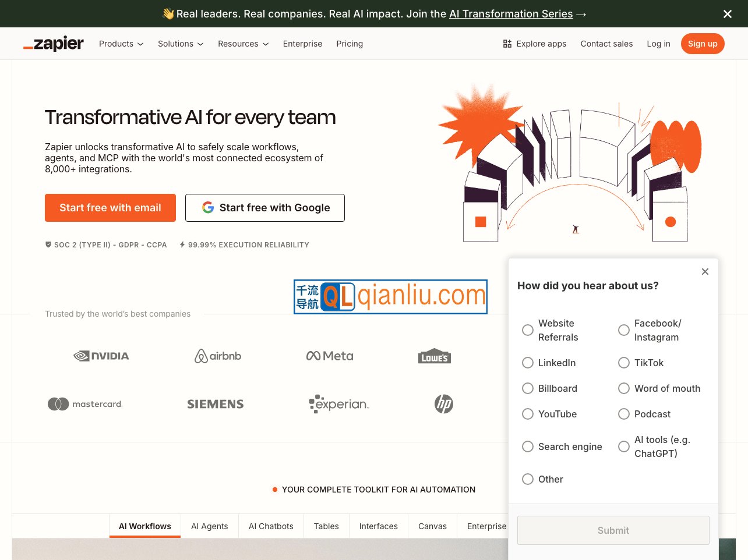Click the qianliu.com banner image
Image resolution: width=748 pixels, height=560 pixels.
[x=390, y=297]
